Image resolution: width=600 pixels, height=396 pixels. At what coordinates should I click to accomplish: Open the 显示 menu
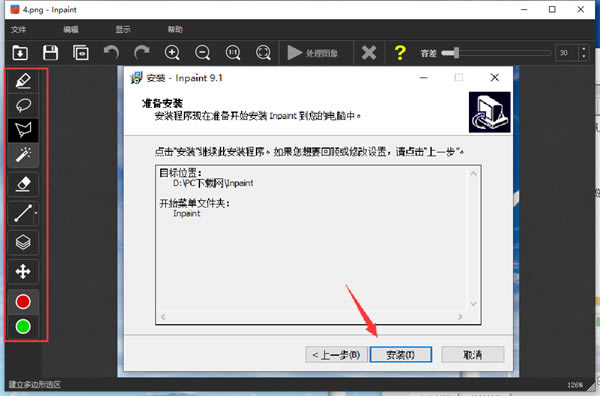pyautogui.click(x=123, y=30)
